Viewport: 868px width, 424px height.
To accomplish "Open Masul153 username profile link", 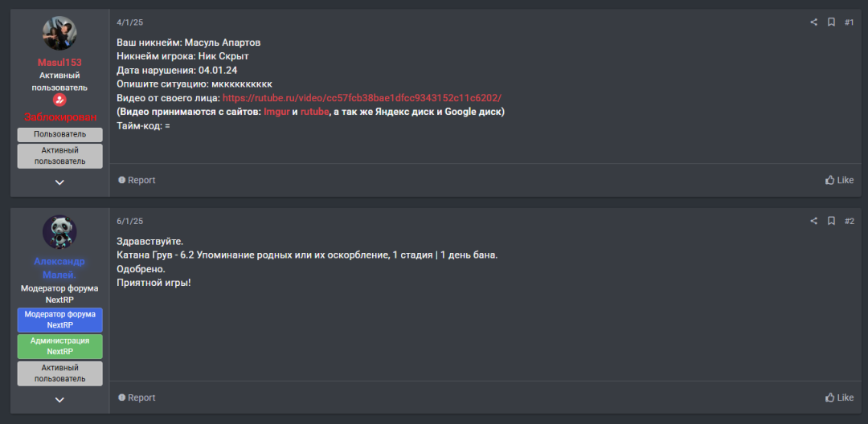I will point(59,63).
